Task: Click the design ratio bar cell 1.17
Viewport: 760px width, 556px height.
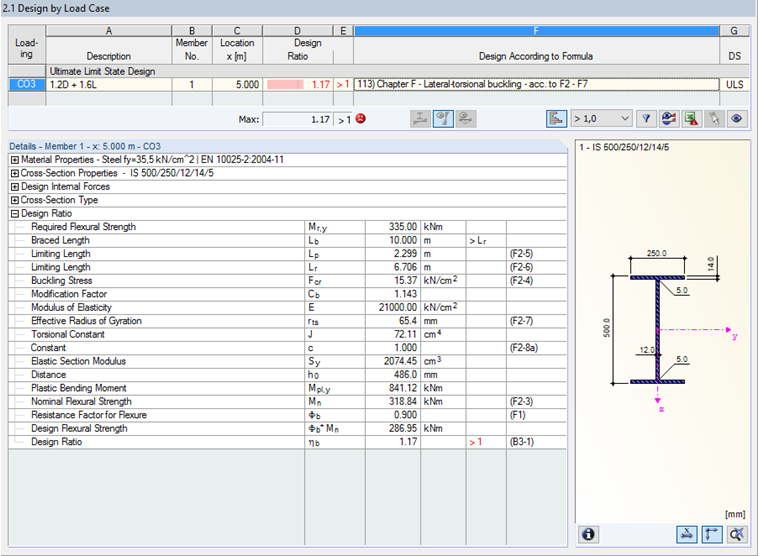Action: 298,84
